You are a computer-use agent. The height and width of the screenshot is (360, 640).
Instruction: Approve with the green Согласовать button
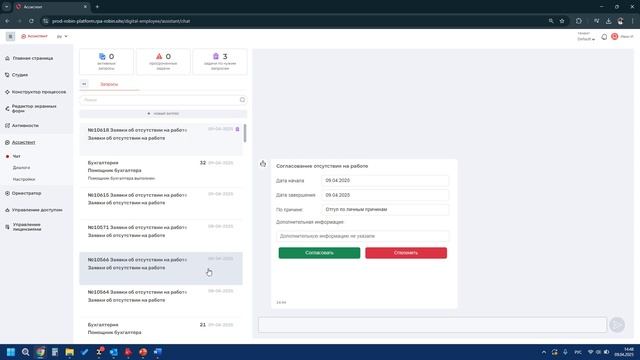point(319,253)
